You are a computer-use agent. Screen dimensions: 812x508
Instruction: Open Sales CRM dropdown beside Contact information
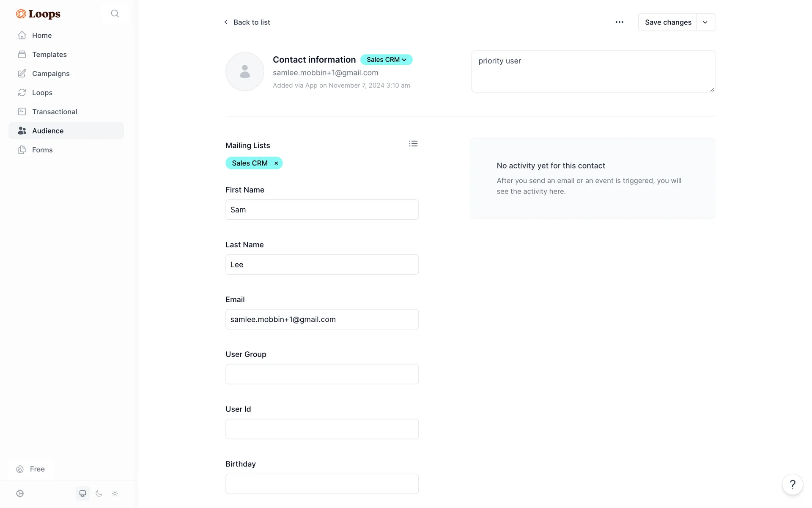(386, 60)
